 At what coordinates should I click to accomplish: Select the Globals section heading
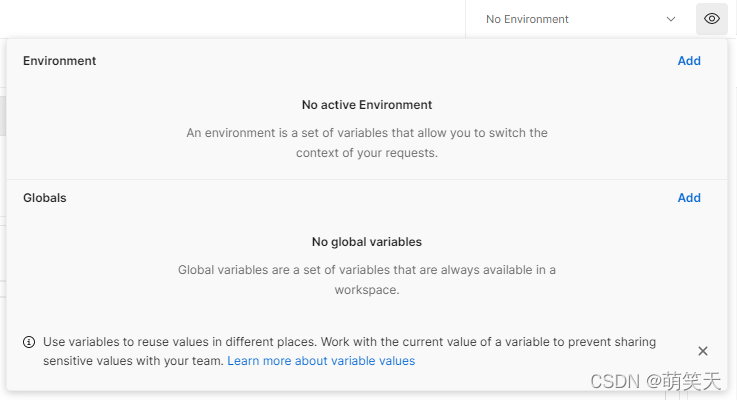(45, 198)
